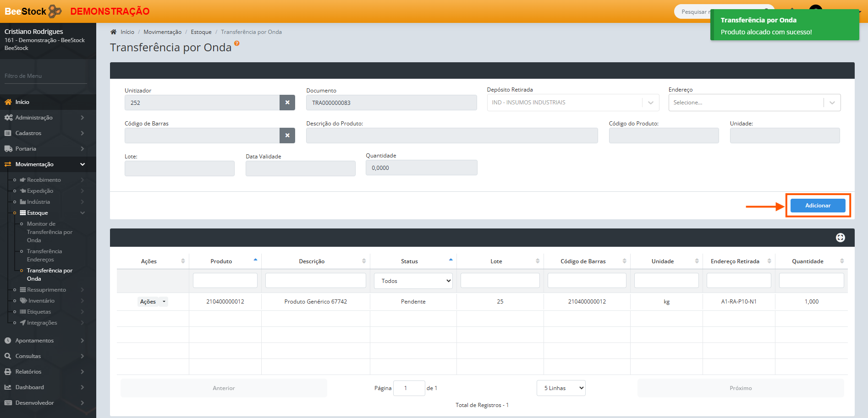The height and width of the screenshot is (418, 868).
Task: Open the Endereço dropdown selector
Action: click(x=754, y=103)
